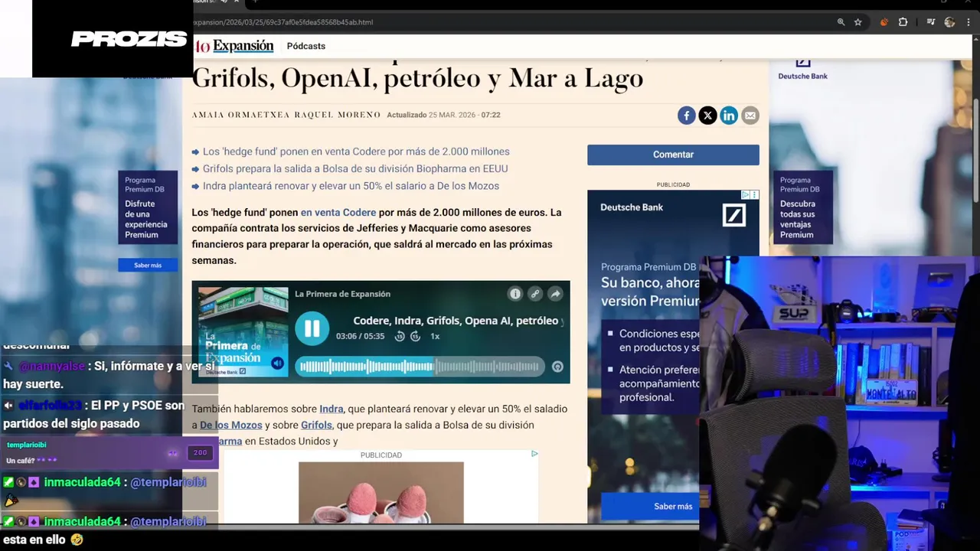Click left sidebar 'Disfrute de una experiencia' ad
980x551 pixels.
[x=148, y=207]
